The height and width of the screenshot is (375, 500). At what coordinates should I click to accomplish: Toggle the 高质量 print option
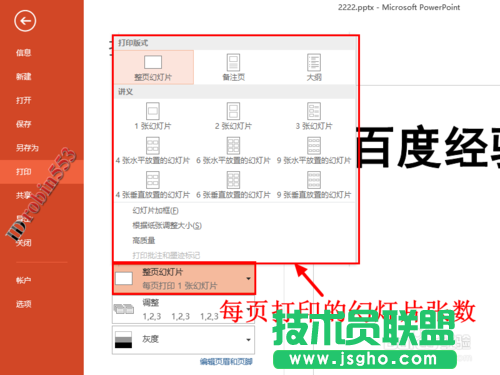click(144, 240)
